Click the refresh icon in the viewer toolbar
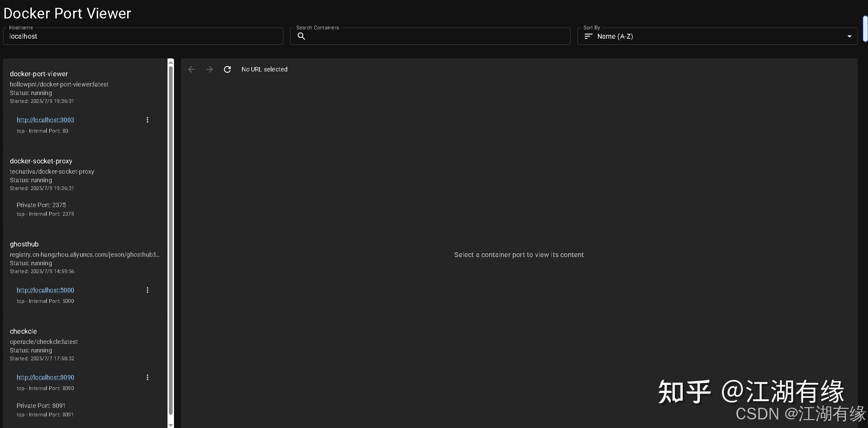Viewport: 868px width, 428px height. pos(227,69)
